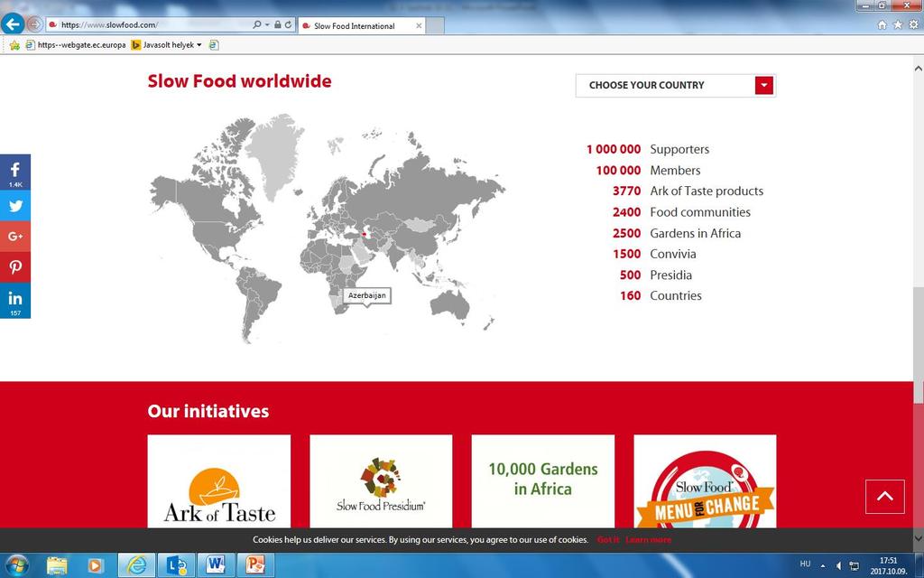Click the page vertical scrollbar thumb
This screenshot has width=924, height=578.
[918, 345]
